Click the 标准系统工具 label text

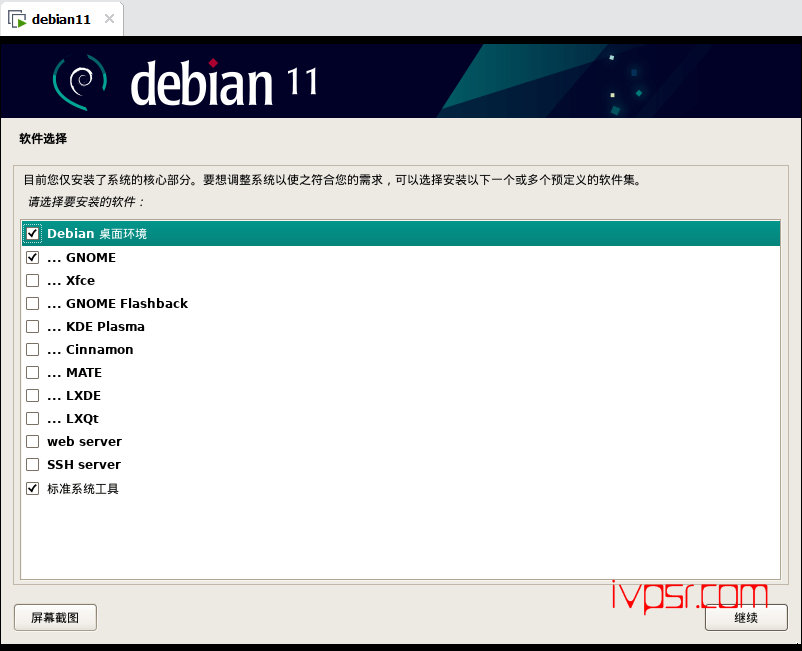point(83,489)
